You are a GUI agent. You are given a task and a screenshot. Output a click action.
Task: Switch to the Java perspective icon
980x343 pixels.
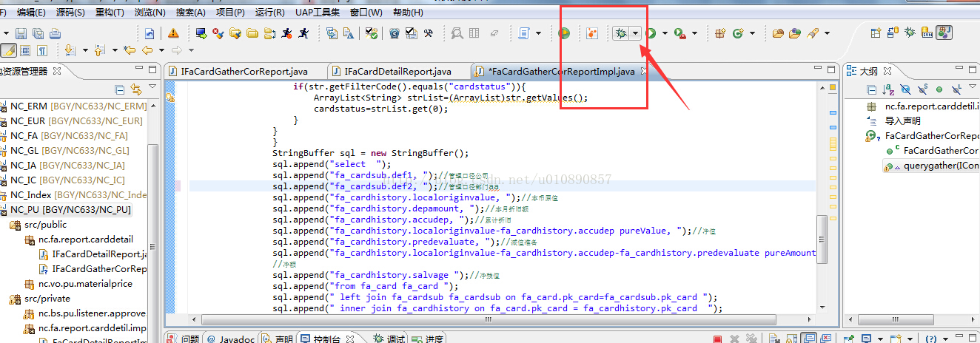tap(944, 33)
